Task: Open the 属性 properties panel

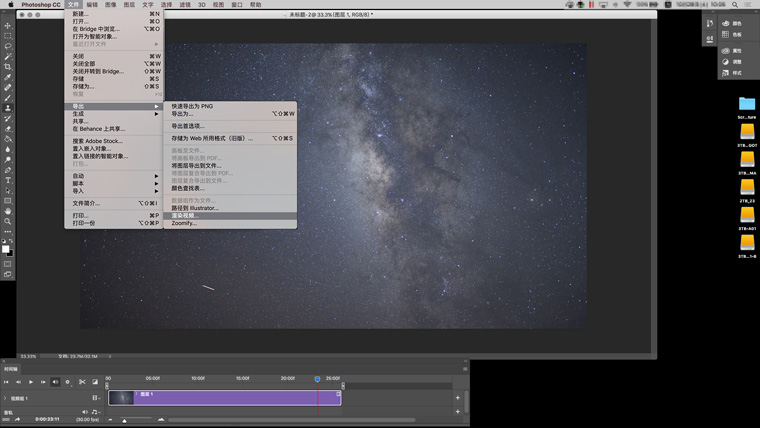Action: (731, 51)
